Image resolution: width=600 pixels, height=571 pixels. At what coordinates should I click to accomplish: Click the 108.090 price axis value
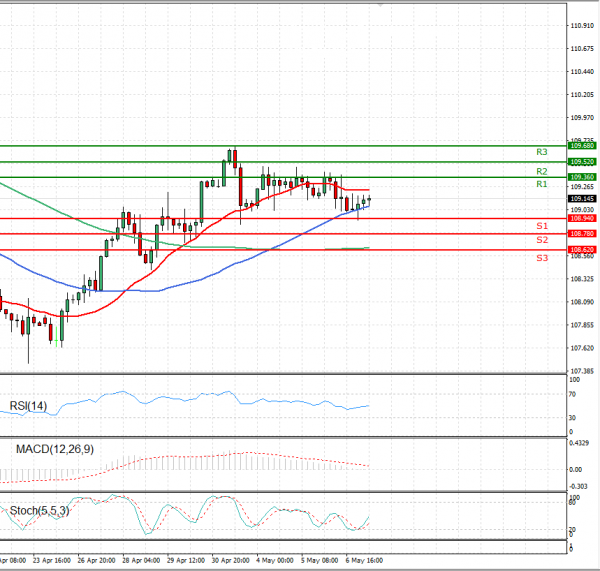pyautogui.click(x=582, y=302)
